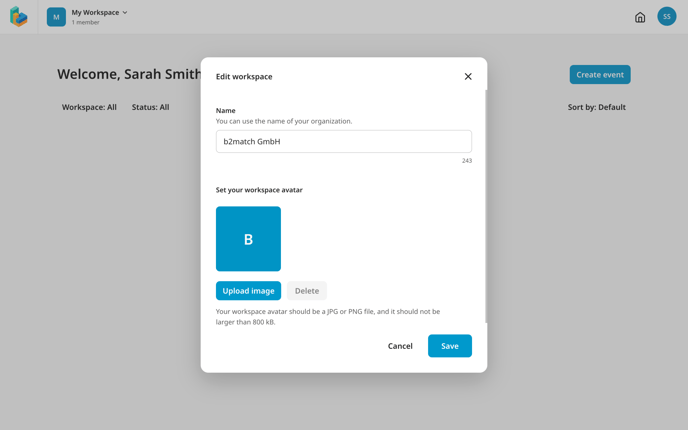Click the Upload image button
Image resolution: width=688 pixels, height=430 pixels.
pos(248,290)
